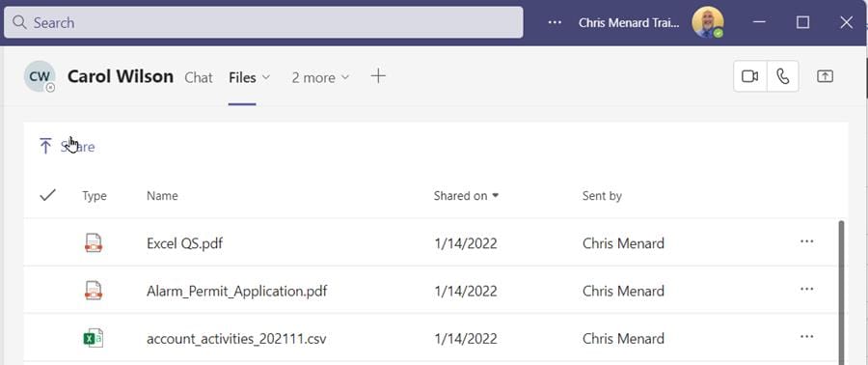
Task: Open Alarm_Permit_Application.pdf file
Action: click(x=237, y=291)
